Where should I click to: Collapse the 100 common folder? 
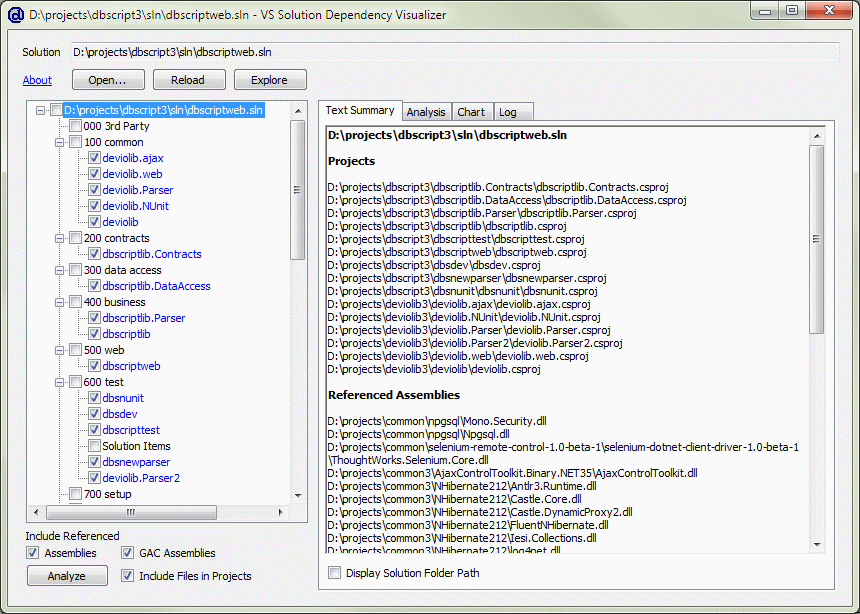point(59,142)
